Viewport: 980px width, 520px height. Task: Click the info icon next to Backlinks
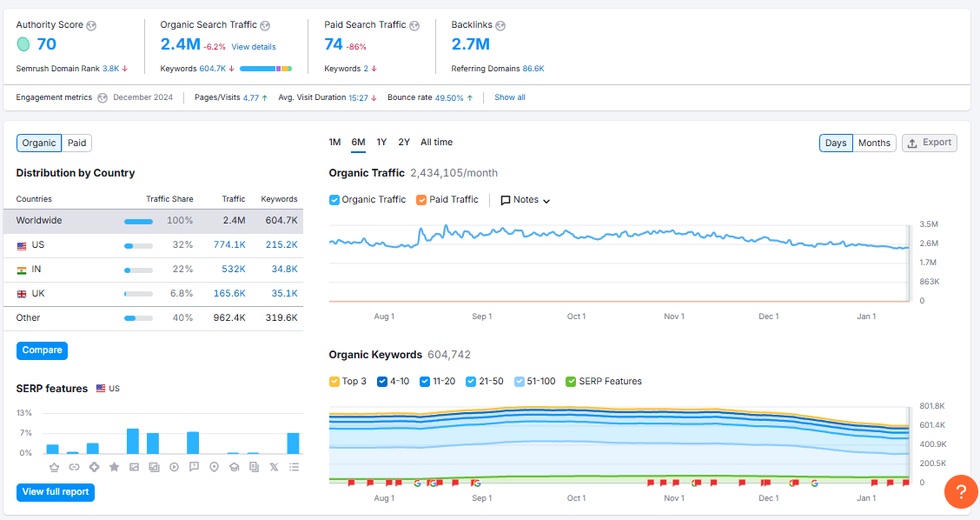(x=500, y=25)
